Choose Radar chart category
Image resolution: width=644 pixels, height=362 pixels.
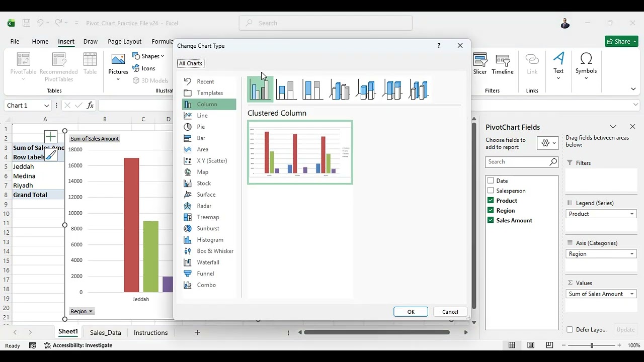(x=209, y=206)
